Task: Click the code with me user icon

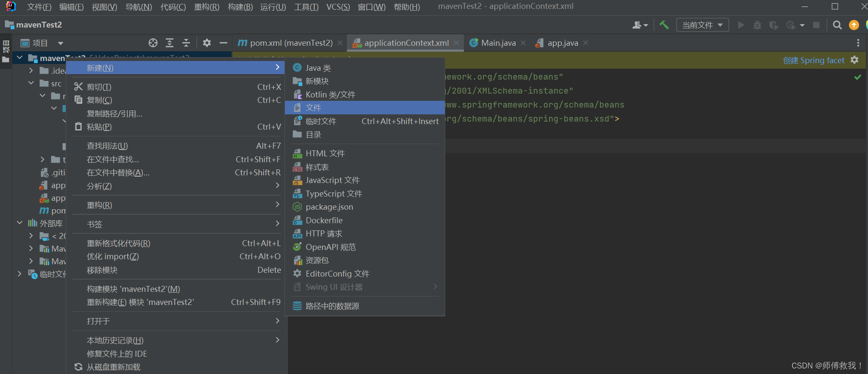Action: point(640,25)
